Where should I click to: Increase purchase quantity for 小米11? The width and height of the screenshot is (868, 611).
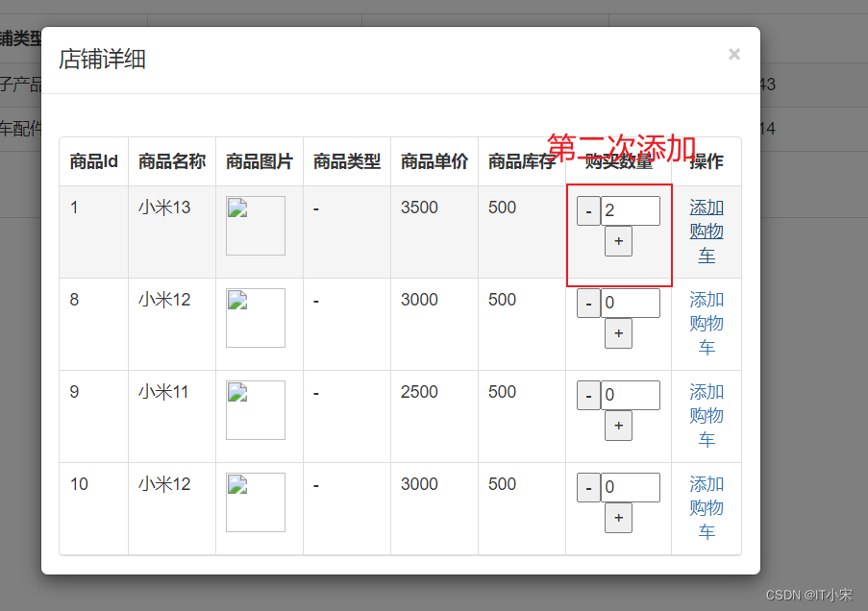tap(618, 425)
